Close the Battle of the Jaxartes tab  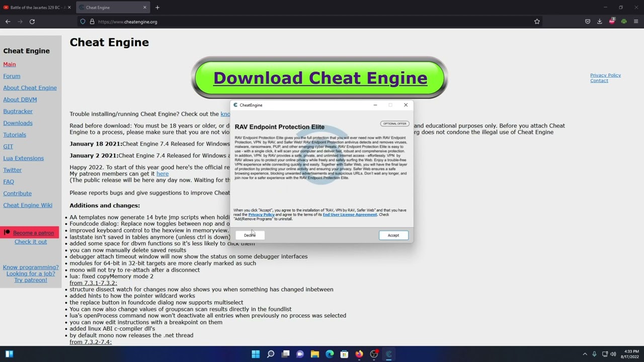69,8
